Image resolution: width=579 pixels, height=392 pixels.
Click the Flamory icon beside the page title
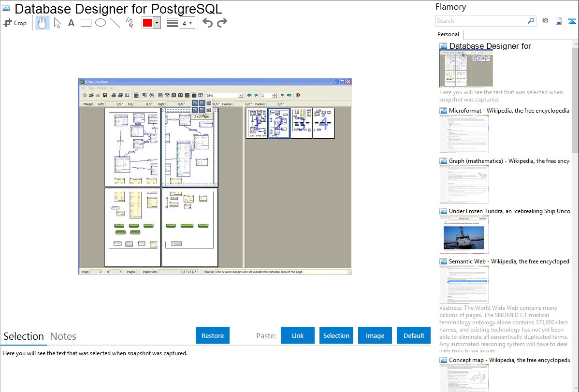6,9
